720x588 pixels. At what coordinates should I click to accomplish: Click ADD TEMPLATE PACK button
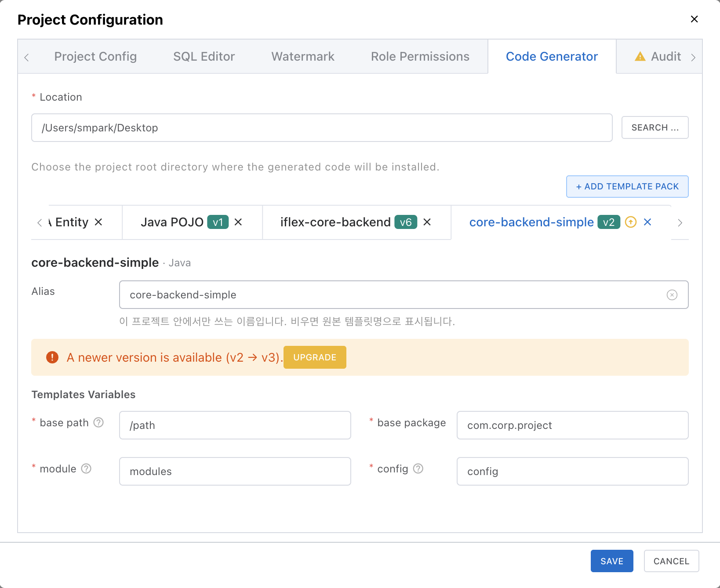coord(627,186)
